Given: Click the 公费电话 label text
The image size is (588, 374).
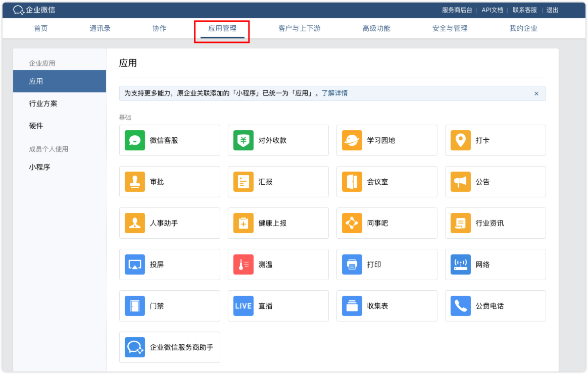Looking at the screenshot, I should [x=490, y=306].
